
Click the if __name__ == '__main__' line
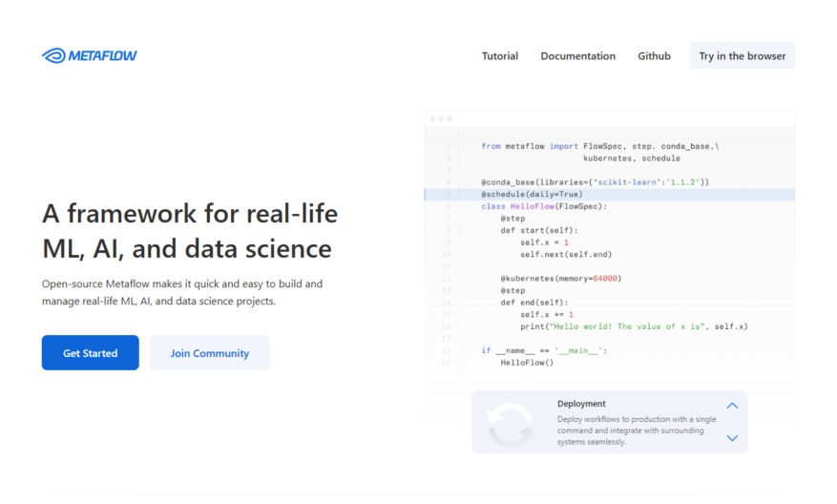pos(544,350)
